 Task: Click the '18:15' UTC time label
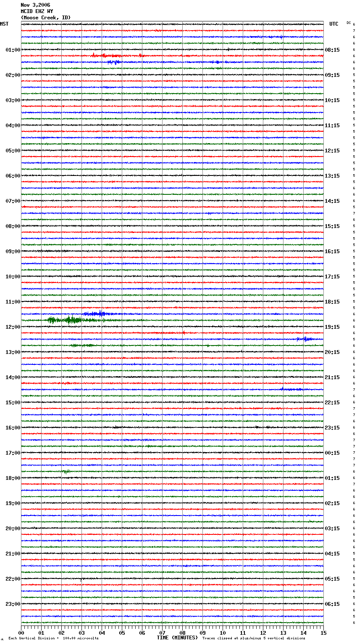click(x=332, y=302)
